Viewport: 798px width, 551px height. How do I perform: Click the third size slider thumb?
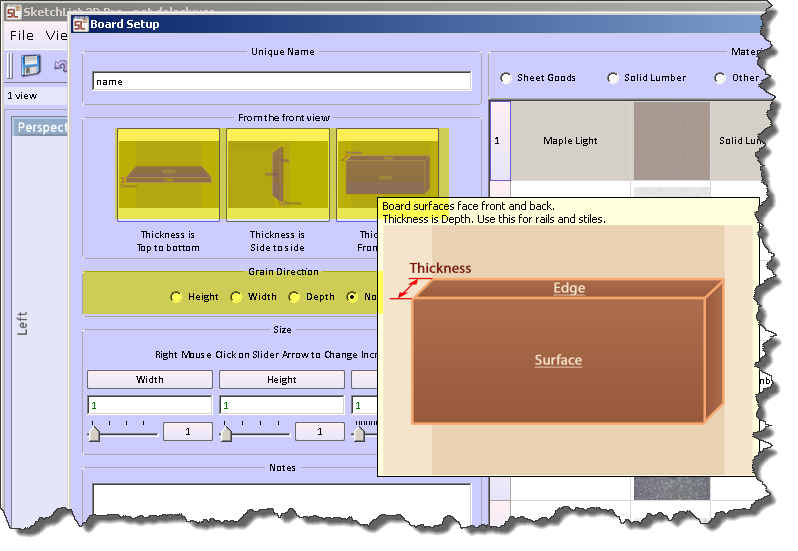coord(359,433)
